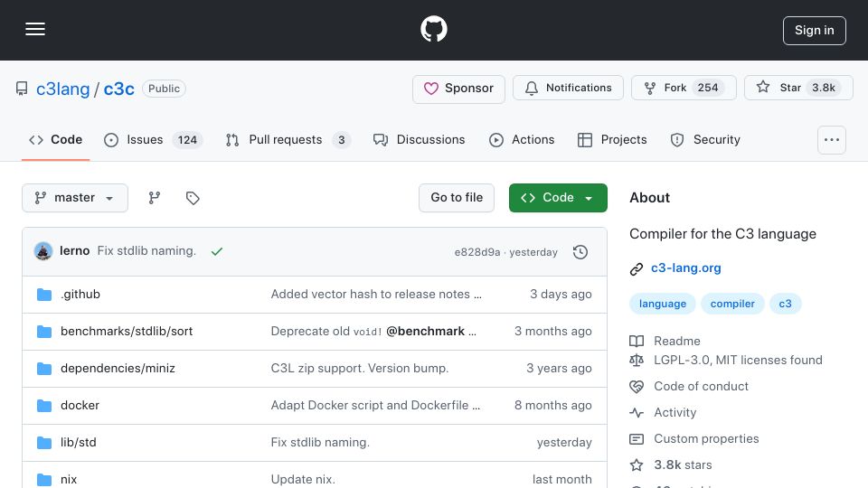Open the lib/std folder
Image resolution: width=868 pixels, height=488 pixels.
click(78, 443)
